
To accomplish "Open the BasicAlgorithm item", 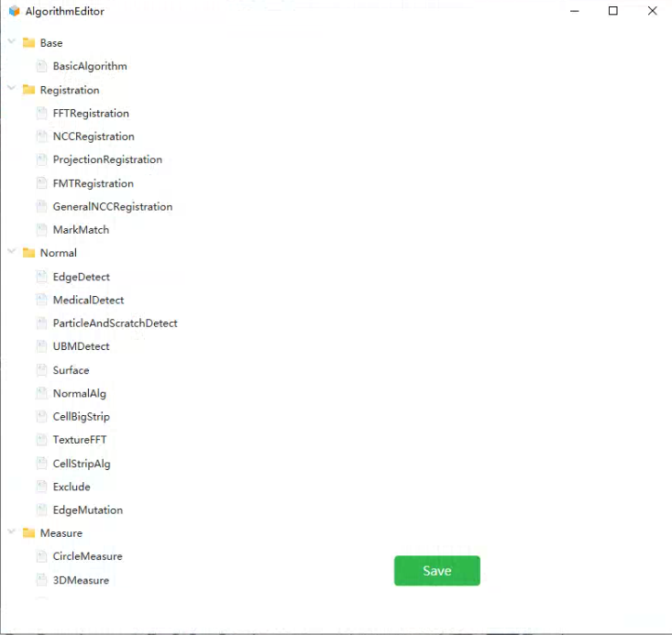I will [x=90, y=66].
